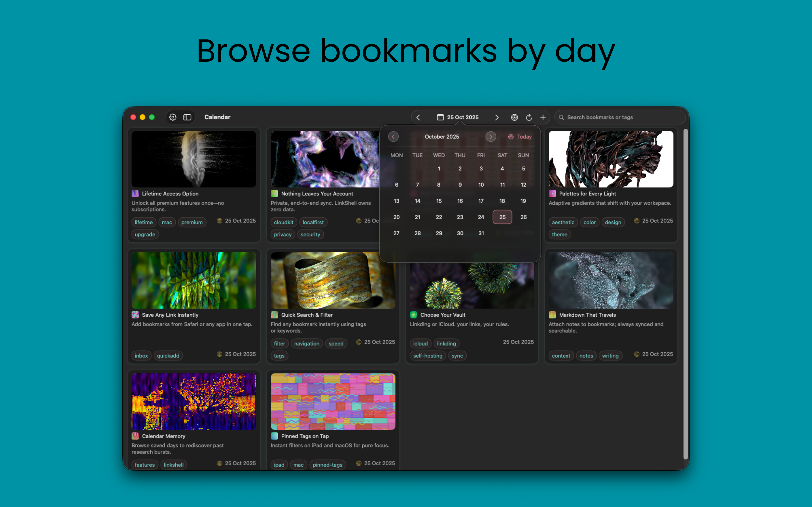Click the bullseye icon next to Today
The width and height of the screenshot is (812, 507).
click(x=511, y=137)
